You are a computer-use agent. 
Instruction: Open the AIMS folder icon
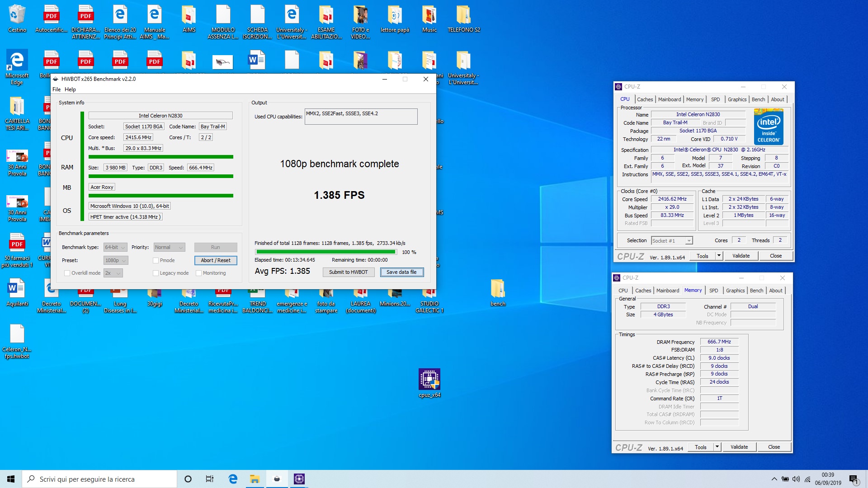tap(189, 19)
